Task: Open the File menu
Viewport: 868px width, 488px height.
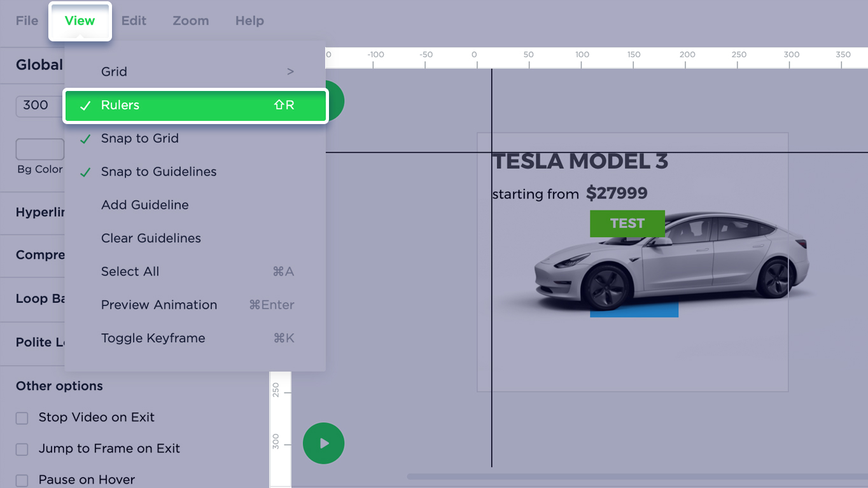Action: point(27,20)
